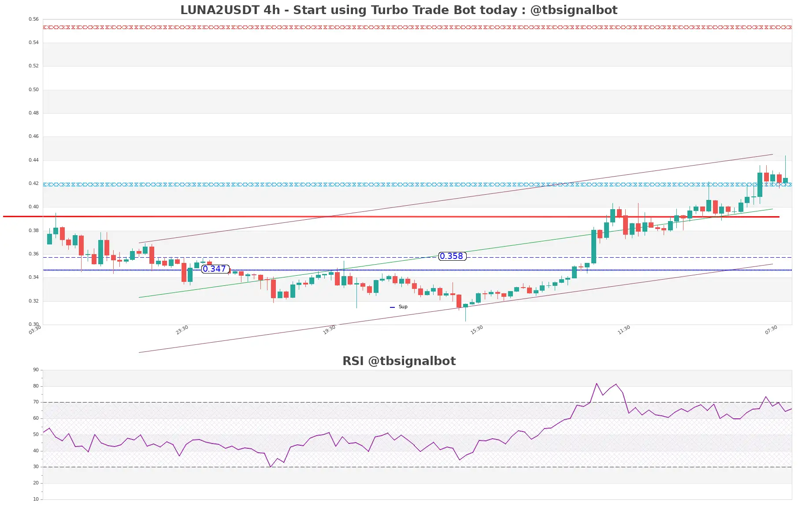Screen dimensions: 798x532
Task: Click the tall green breakout candle
Action: [x=594, y=247]
